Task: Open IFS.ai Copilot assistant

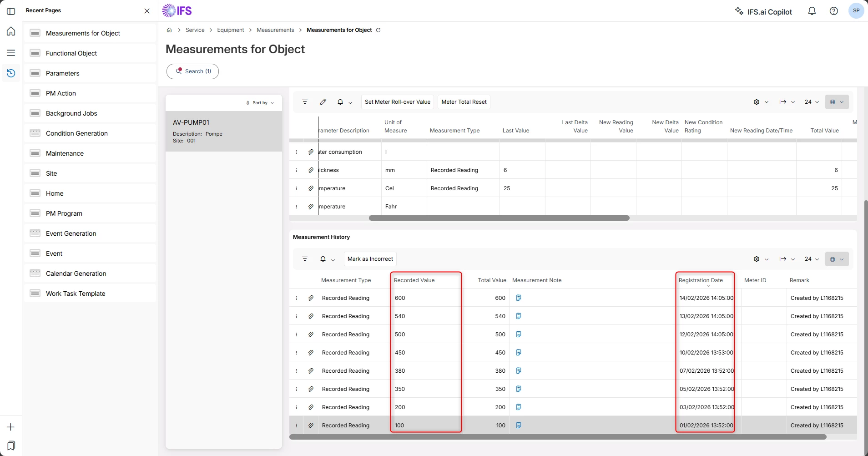Action: pyautogui.click(x=763, y=11)
